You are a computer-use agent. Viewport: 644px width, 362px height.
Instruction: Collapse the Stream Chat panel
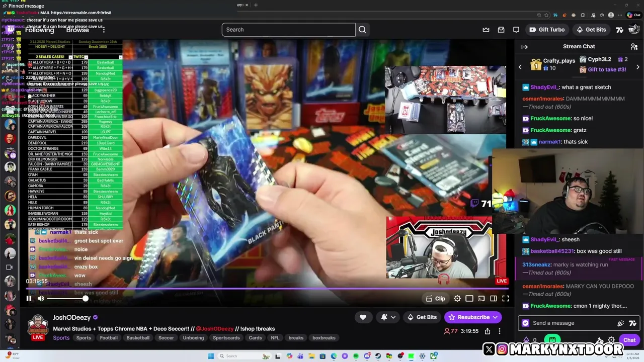(x=524, y=47)
